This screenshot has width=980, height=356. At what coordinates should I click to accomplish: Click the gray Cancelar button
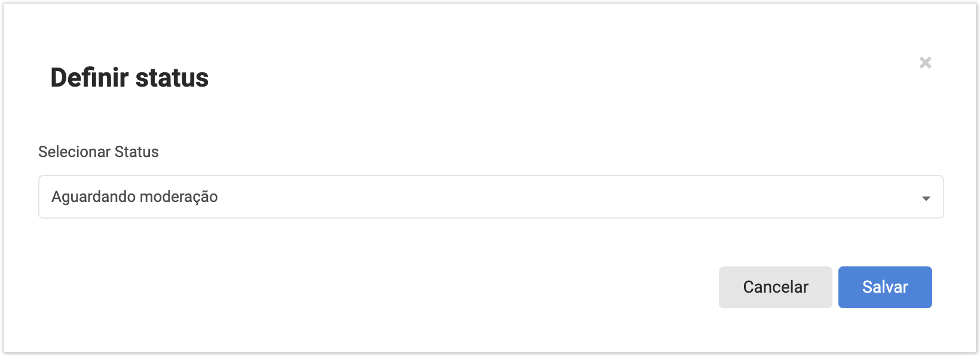pos(775,287)
